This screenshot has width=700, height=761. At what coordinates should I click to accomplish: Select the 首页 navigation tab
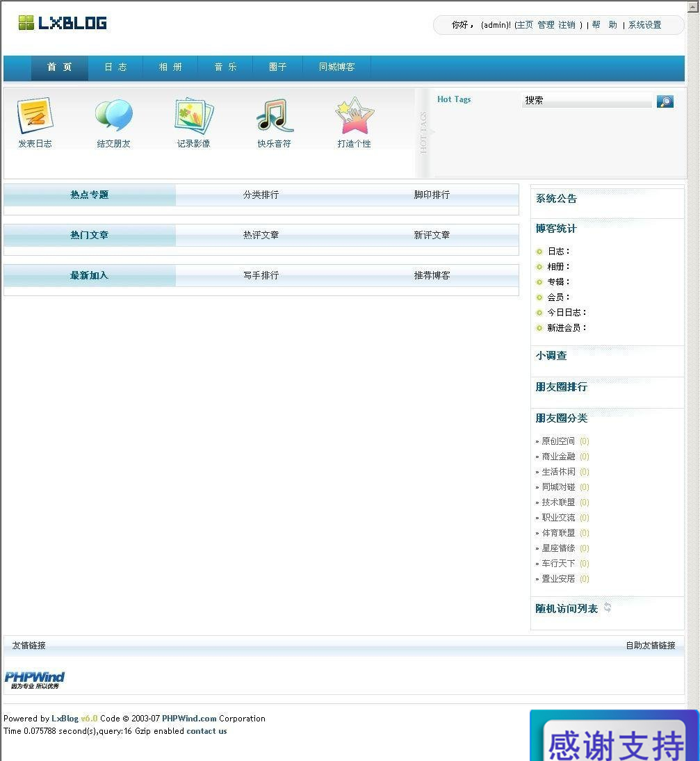pos(60,67)
